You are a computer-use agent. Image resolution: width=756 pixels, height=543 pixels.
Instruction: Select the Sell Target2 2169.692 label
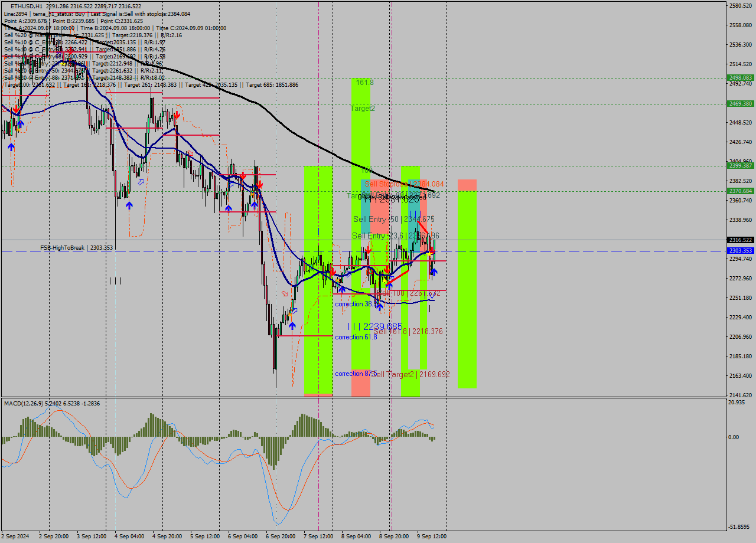(x=412, y=374)
